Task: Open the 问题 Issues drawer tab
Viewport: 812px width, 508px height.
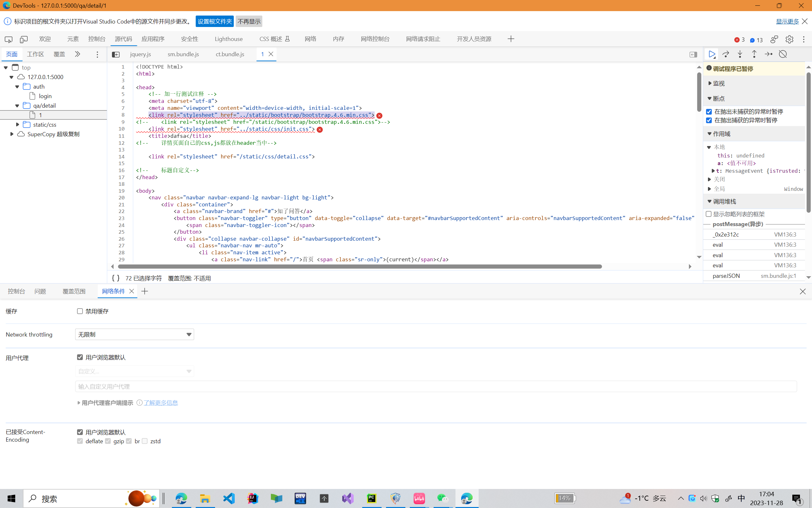Action: [40, 291]
